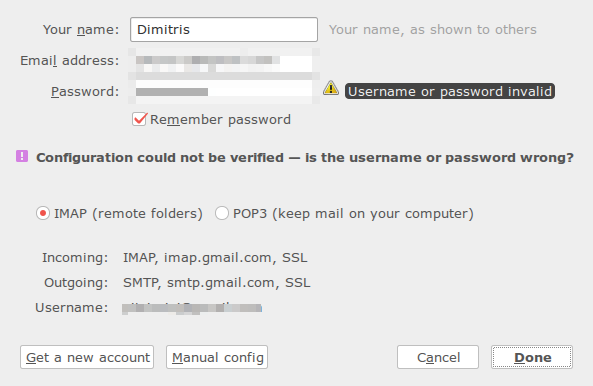Select IMAP (remote folders) radio option
The width and height of the screenshot is (593, 386).
(43, 213)
